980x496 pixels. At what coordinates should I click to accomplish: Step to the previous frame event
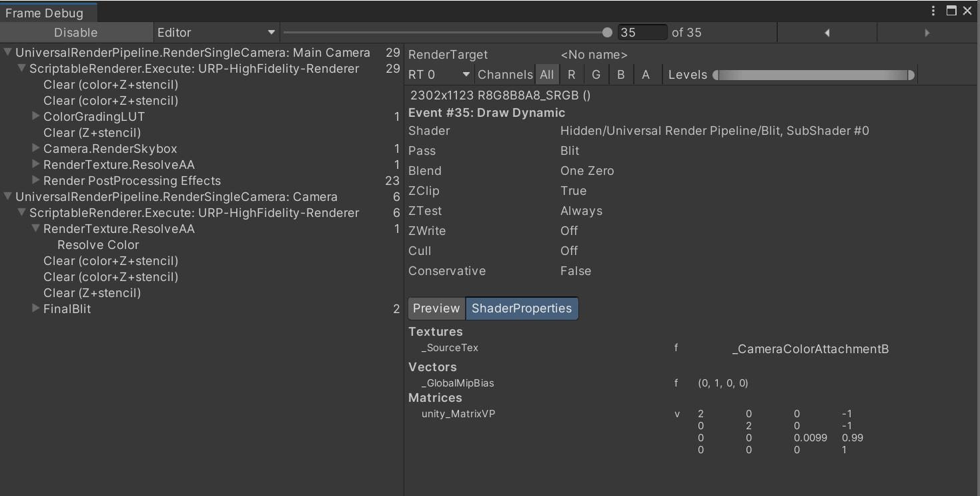tap(827, 31)
